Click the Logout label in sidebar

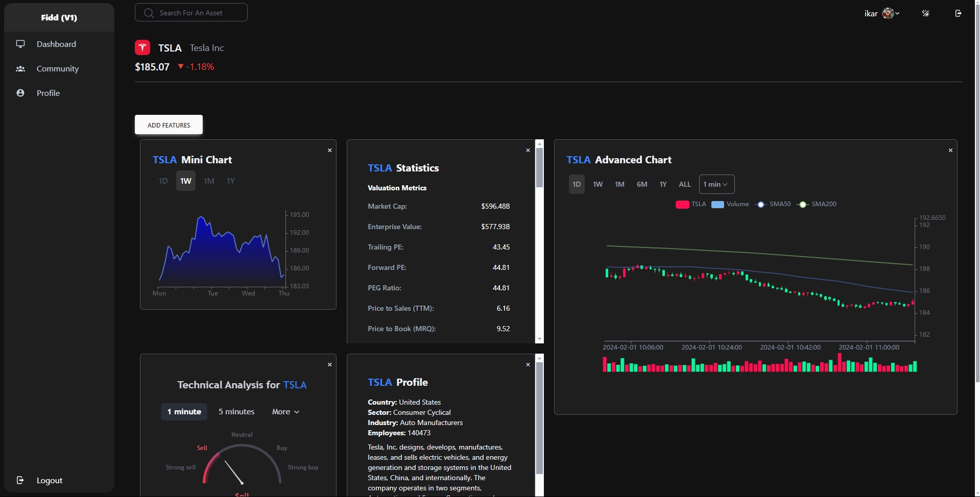pyautogui.click(x=50, y=480)
